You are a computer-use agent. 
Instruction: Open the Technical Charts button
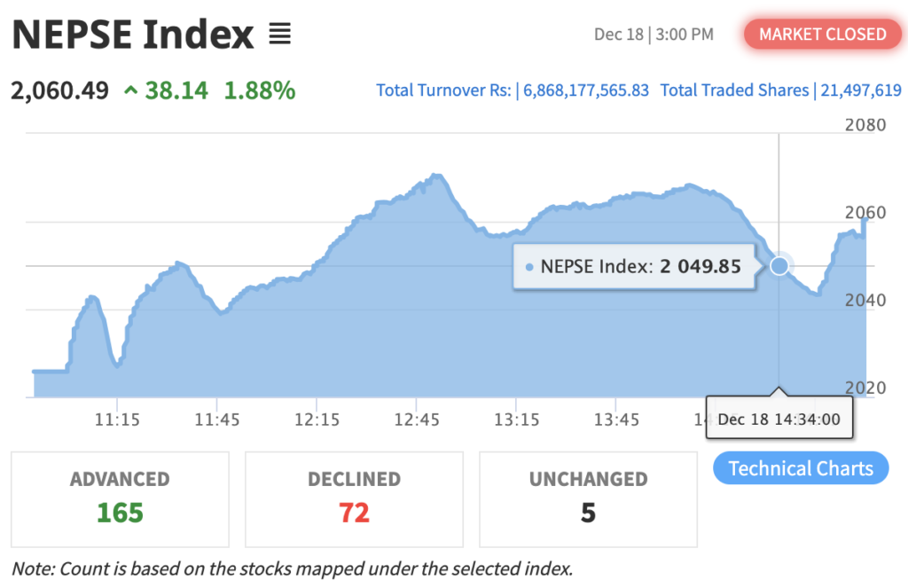(x=800, y=468)
